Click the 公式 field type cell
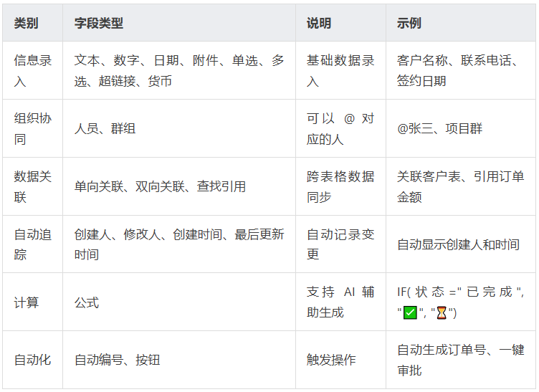The width and height of the screenshot is (539, 392). coord(179,302)
